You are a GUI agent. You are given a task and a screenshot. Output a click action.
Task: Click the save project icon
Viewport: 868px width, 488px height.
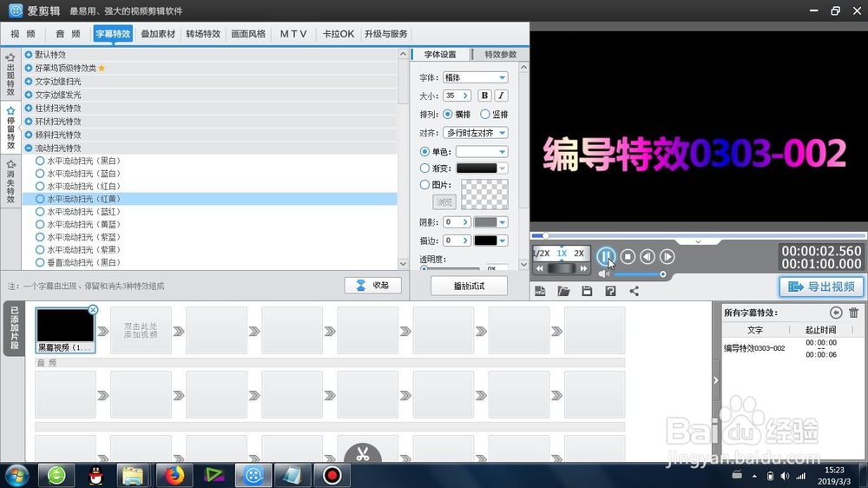click(587, 291)
